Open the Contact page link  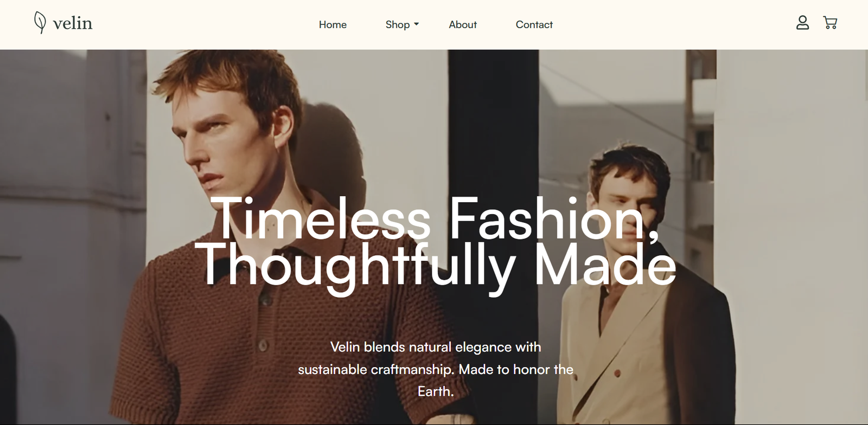click(534, 24)
